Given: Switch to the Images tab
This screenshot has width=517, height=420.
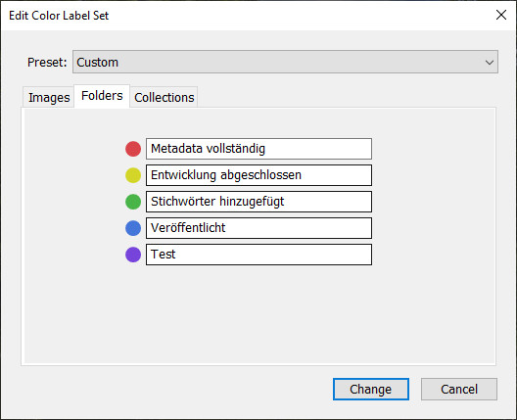Looking at the screenshot, I should (49, 98).
